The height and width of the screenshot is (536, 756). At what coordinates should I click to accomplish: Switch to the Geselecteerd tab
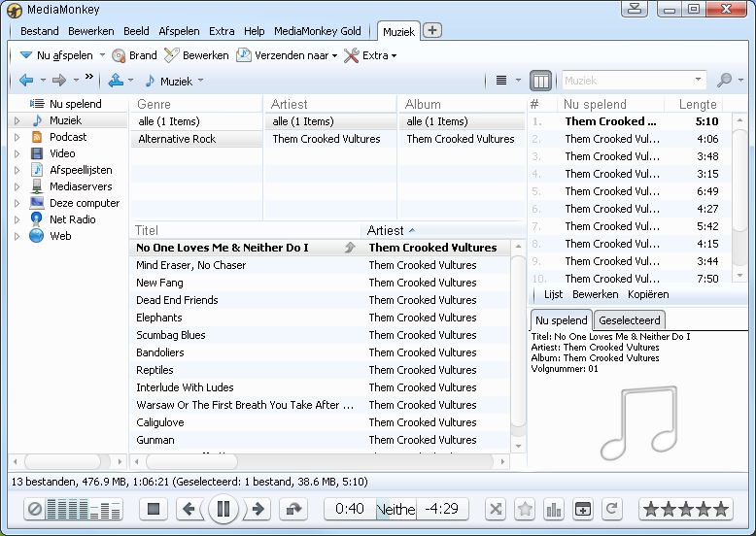[x=629, y=320]
